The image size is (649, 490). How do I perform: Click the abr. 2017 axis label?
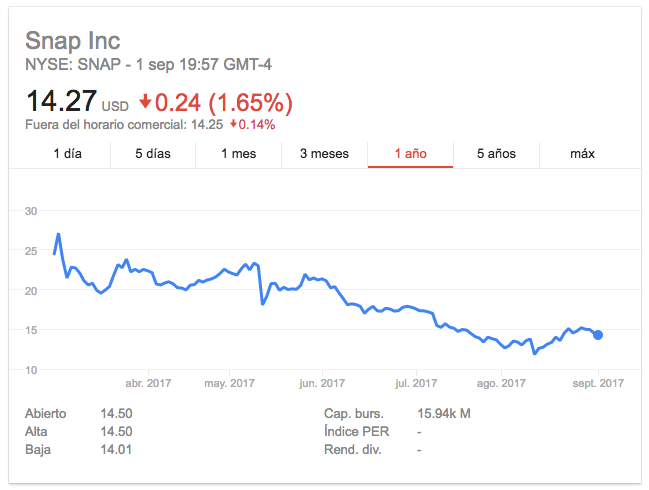(x=148, y=382)
